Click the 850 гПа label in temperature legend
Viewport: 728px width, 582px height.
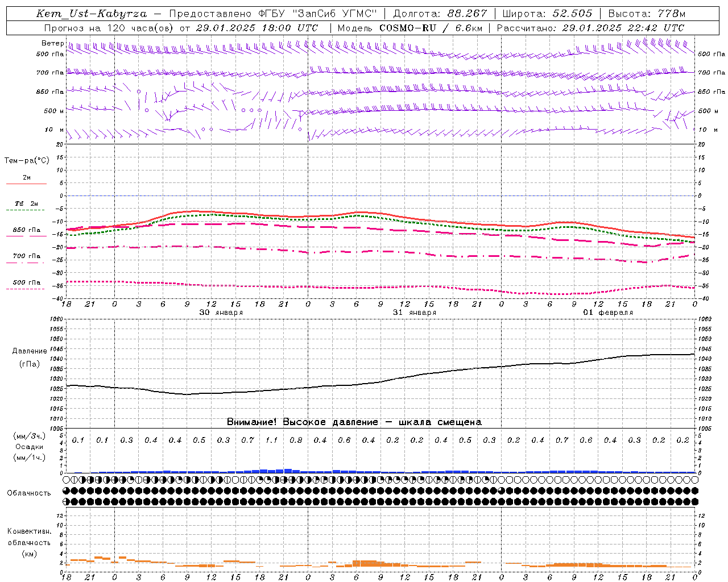26,230
